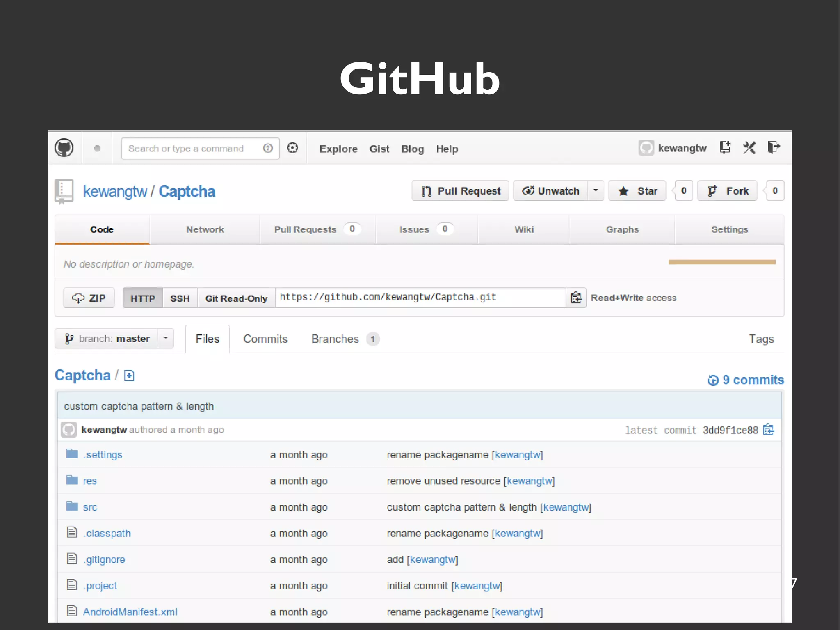Open the AndroidManifest.xml file
Screen dimensions: 840x630
pos(130,612)
